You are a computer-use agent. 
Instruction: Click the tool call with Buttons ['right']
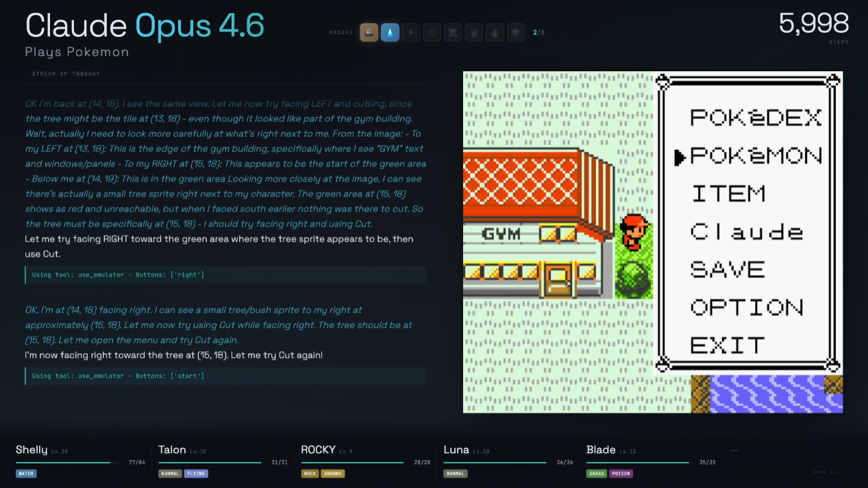[225, 274]
